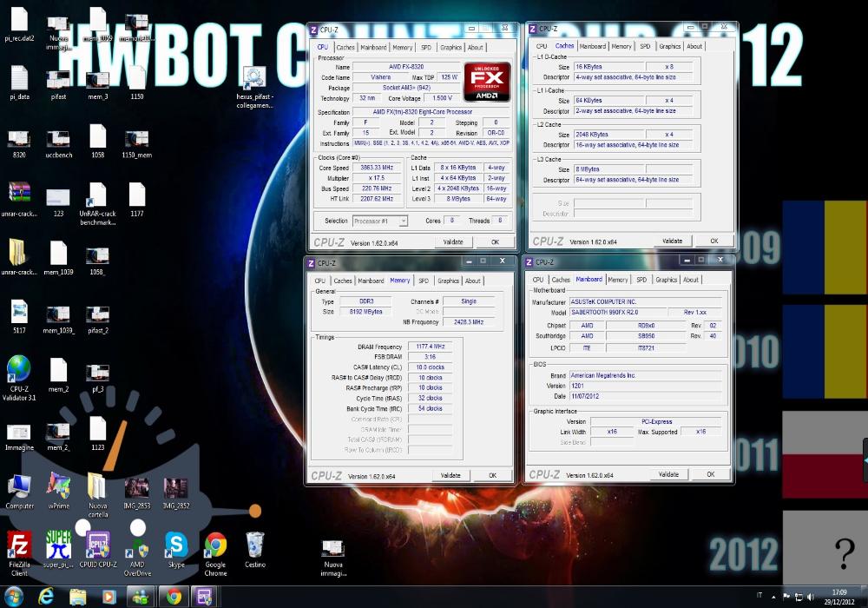Open SPD tab in Memory CPU-Z window
This screenshot has height=608, width=868.
tap(424, 281)
